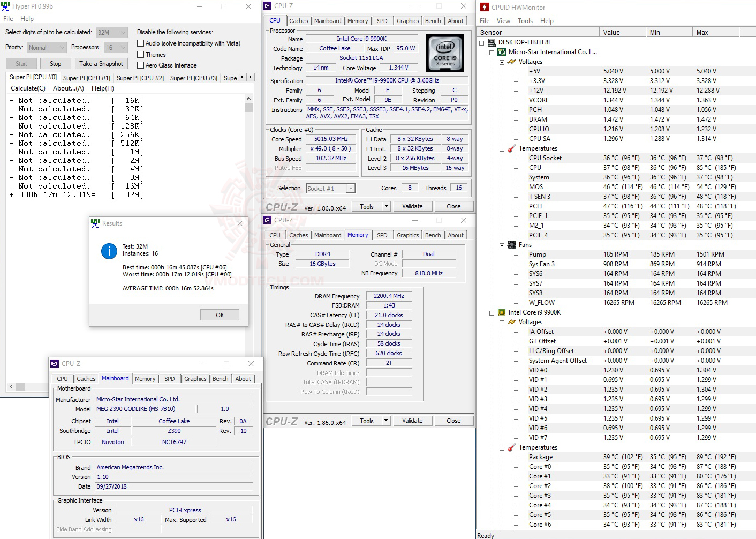Click the Micro-Star International sensor icon

tap(502, 52)
